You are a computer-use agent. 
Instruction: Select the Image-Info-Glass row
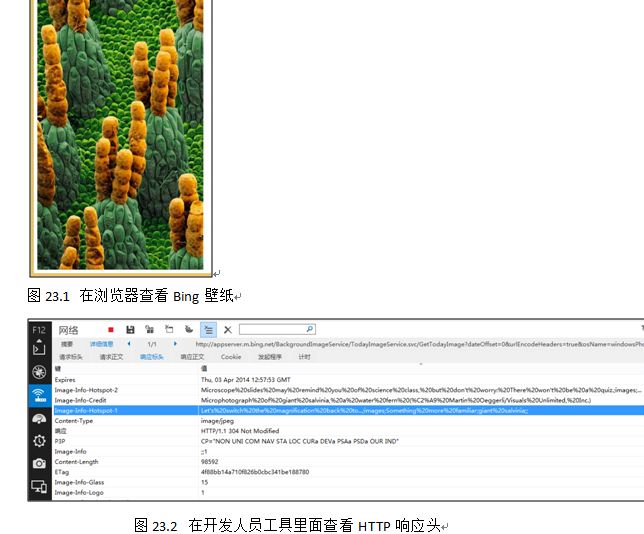pyautogui.click(x=348, y=482)
